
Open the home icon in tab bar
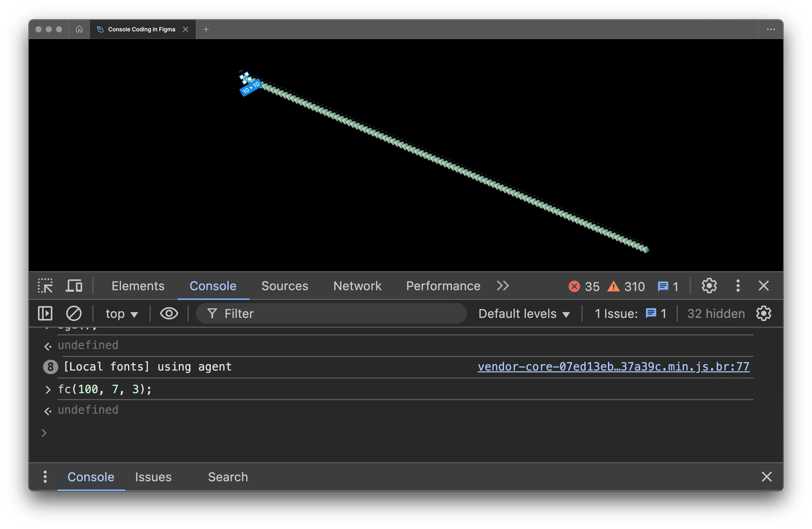79,29
